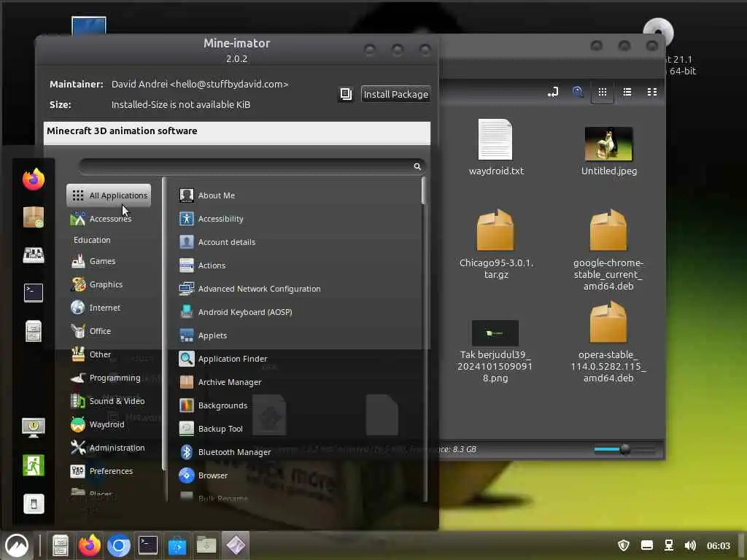Open the Preferences category
Viewport: 747px width, 560px height.
click(109, 471)
